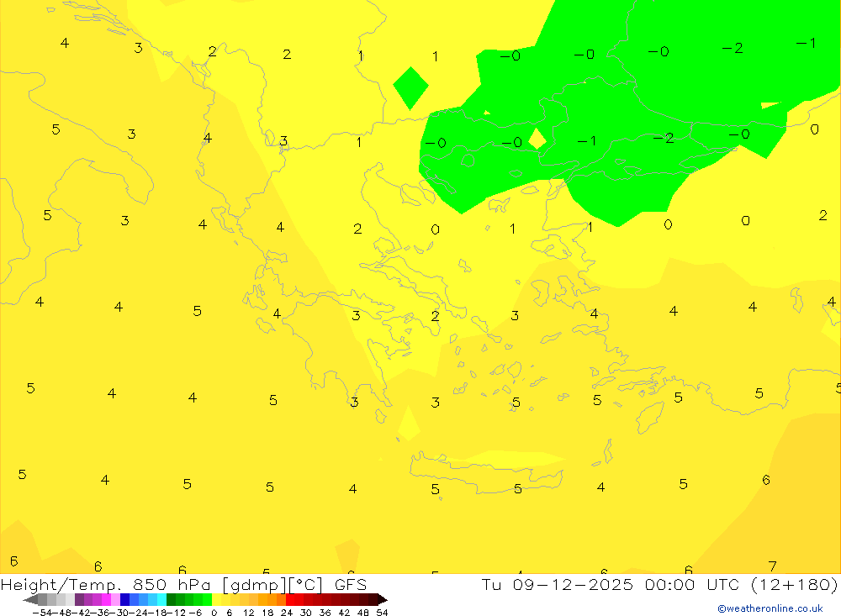Select the 54 label at the legend's end
The height and width of the screenshot is (616, 841).
pos(382,613)
